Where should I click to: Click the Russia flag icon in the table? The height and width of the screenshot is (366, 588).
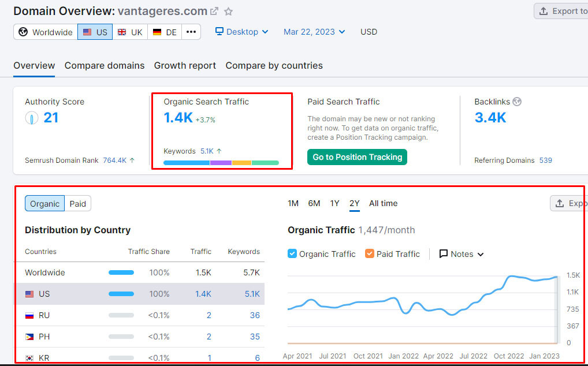pyautogui.click(x=29, y=315)
